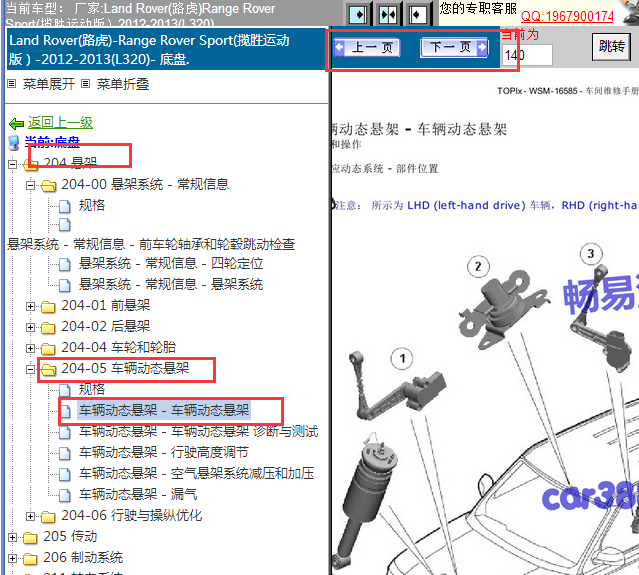Click callout number 1 in the diagram
Screen dimensions: 639x575
(402, 359)
